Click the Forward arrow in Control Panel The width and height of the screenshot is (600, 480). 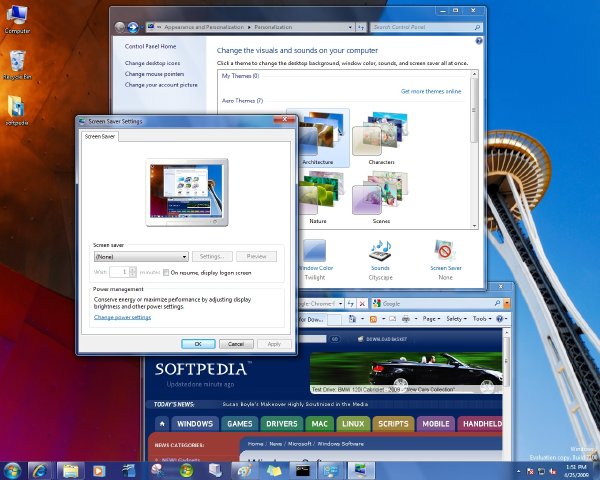click(x=133, y=27)
